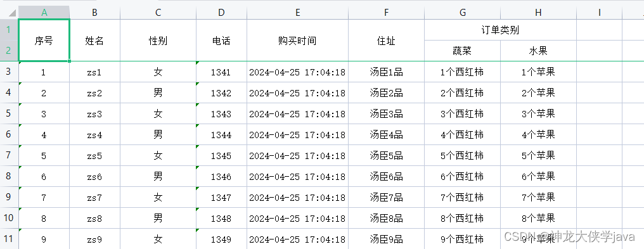This screenshot has height=249, width=644.
Task: Click the 住址 header cell
Action: [x=386, y=41]
